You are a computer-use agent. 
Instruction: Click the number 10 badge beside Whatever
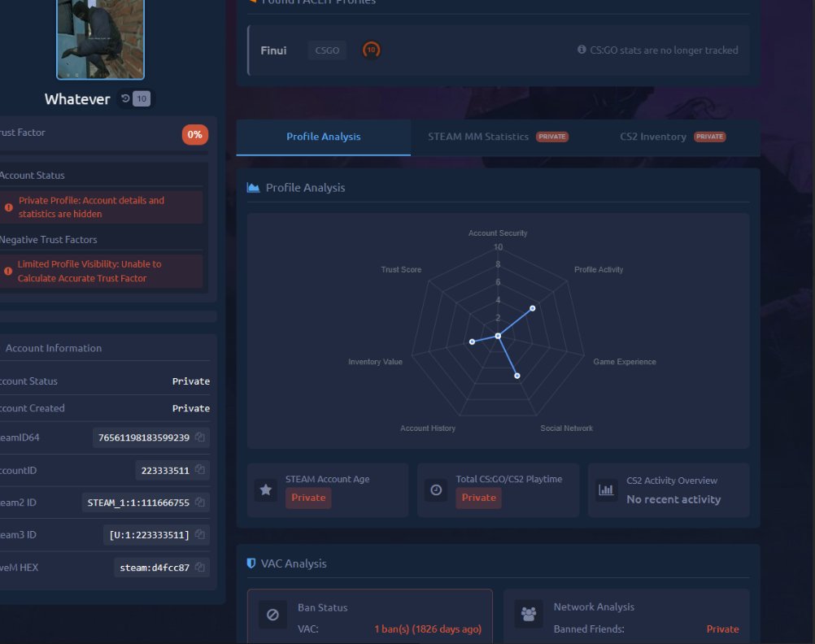142,98
